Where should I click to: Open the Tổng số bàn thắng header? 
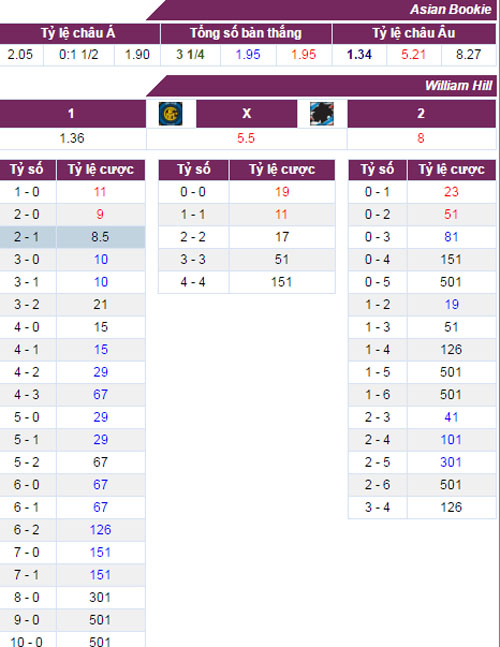pos(246,33)
